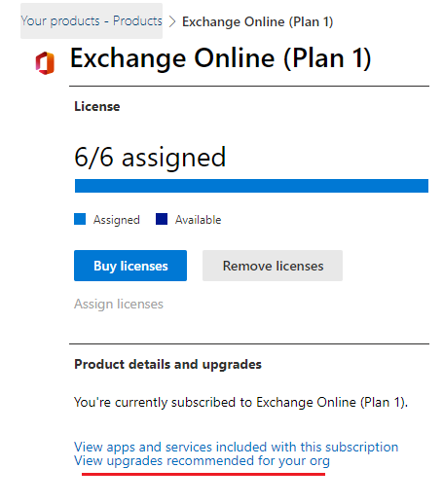
Task: Click the Buy licenses button
Action: [130, 266]
